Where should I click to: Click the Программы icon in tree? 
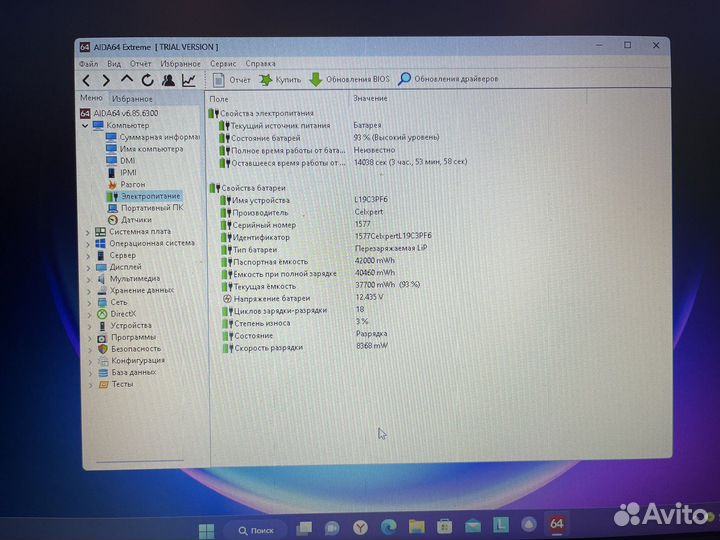click(102, 338)
